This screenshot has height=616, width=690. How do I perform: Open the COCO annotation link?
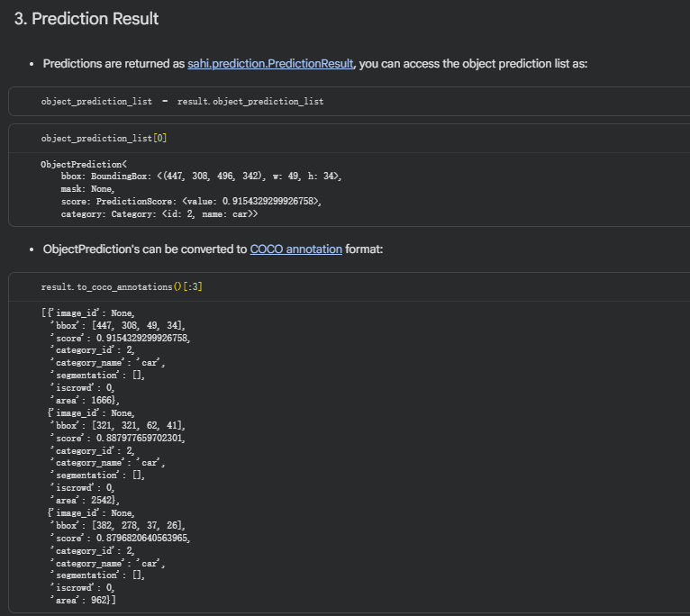tap(295, 249)
